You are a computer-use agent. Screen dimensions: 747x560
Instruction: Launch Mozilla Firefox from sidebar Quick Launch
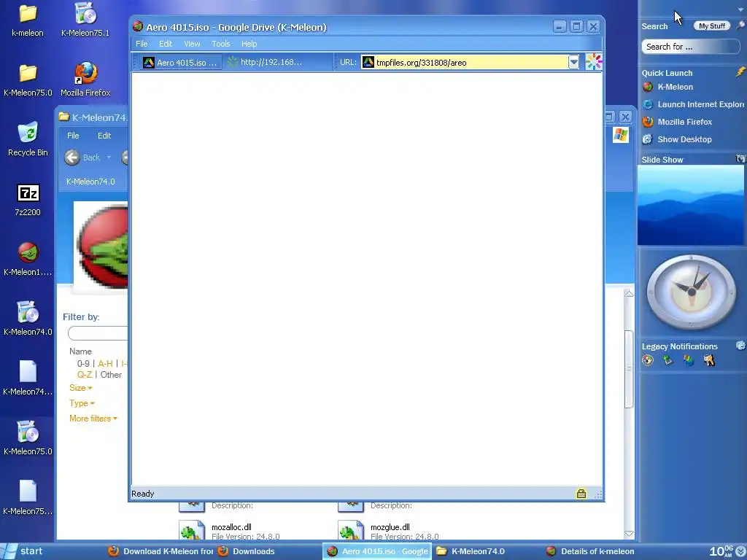pos(677,122)
